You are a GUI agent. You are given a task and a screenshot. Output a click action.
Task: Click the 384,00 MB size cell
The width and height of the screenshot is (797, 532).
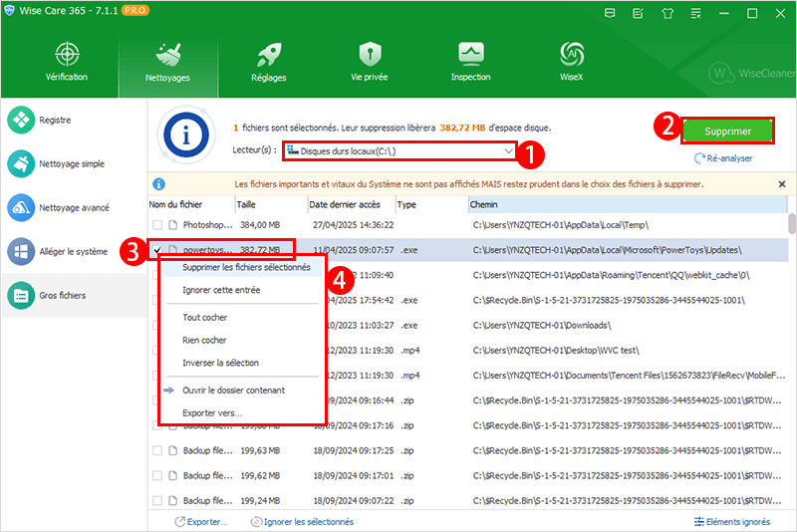[x=260, y=224]
